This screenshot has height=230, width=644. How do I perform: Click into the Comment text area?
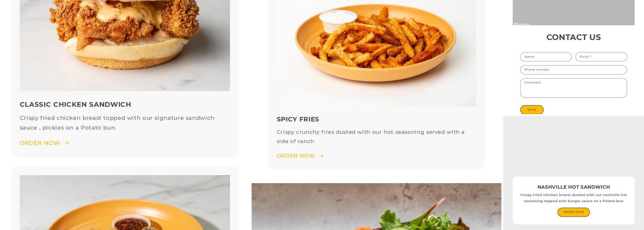tap(573, 88)
